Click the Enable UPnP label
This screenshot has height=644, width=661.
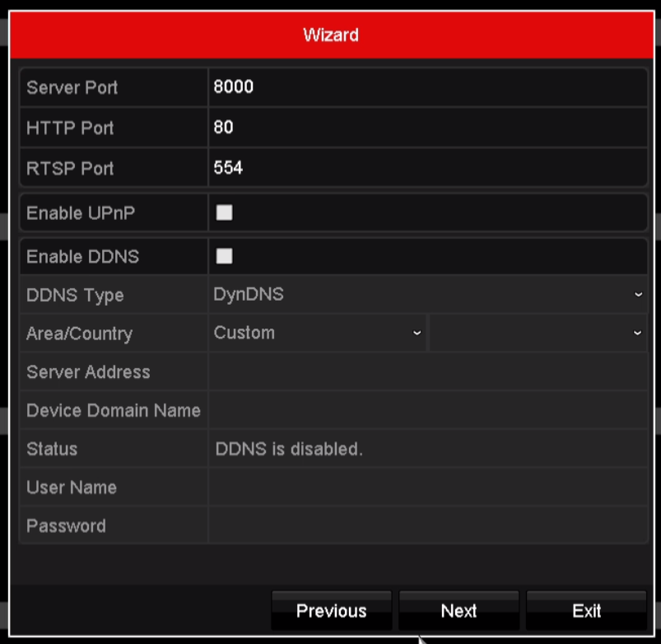(81, 213)
